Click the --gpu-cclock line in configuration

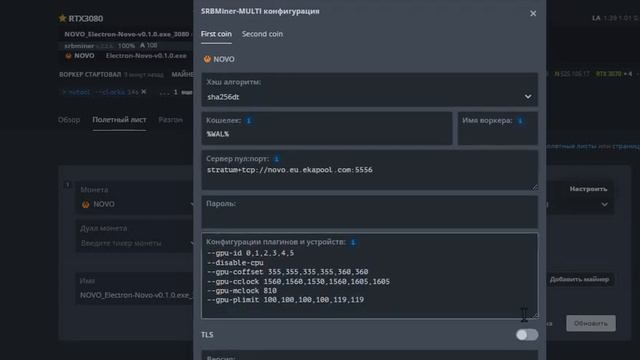pyautogui.click(x=298, y=281)
